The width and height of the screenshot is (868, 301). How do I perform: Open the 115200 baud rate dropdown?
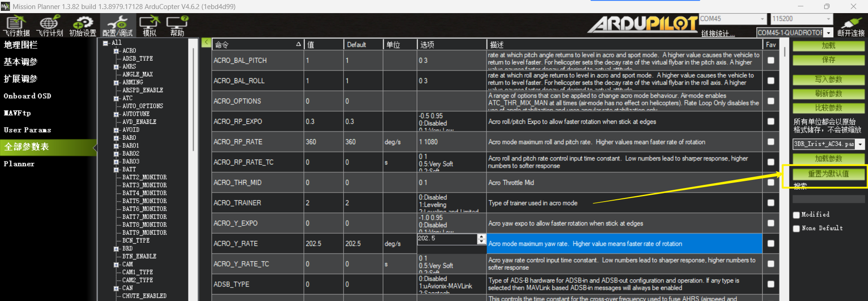pyautogui.click(x=828, y=19)
